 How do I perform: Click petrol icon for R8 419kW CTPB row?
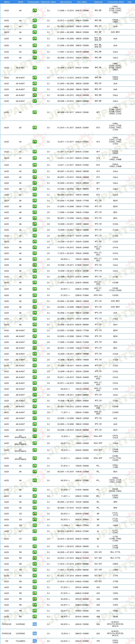(x=35, y=581)
